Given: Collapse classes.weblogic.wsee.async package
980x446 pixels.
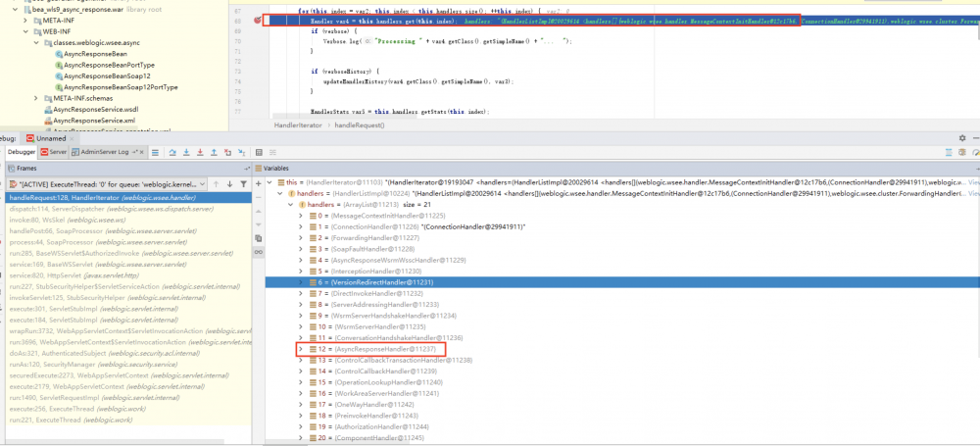Looking at the screenshot, I should click(37, 42).
